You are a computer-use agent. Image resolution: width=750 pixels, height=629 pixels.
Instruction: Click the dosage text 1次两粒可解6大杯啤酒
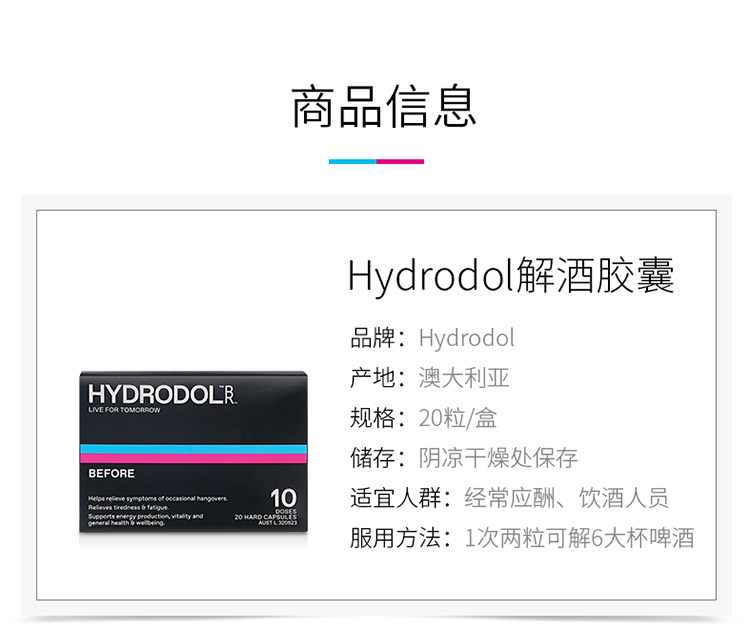[579, 538]
